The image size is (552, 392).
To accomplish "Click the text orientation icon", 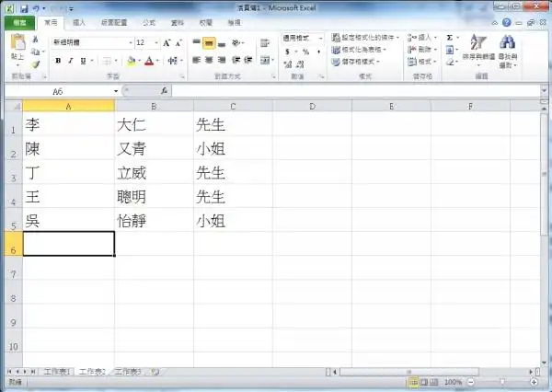I will (236, 43).
